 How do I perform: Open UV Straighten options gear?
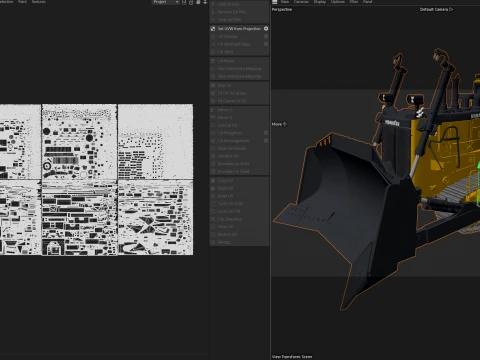click(x=266, y=133)
